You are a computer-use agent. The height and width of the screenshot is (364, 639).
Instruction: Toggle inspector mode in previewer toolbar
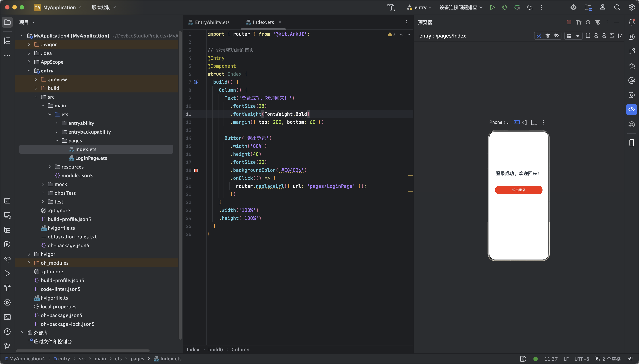[539, 36]
